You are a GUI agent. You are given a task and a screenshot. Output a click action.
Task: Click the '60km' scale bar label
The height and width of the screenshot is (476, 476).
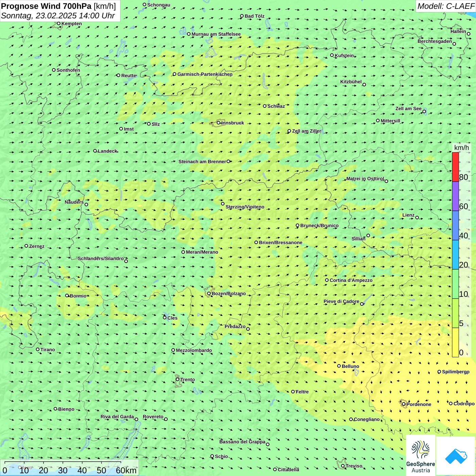[x=126, y=470]
